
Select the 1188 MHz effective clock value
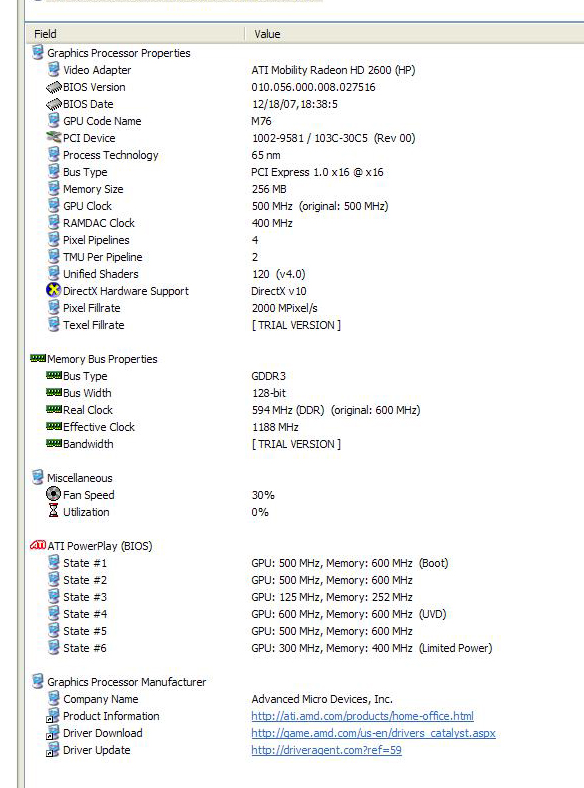pyautogui.click(x=275, y=427)
